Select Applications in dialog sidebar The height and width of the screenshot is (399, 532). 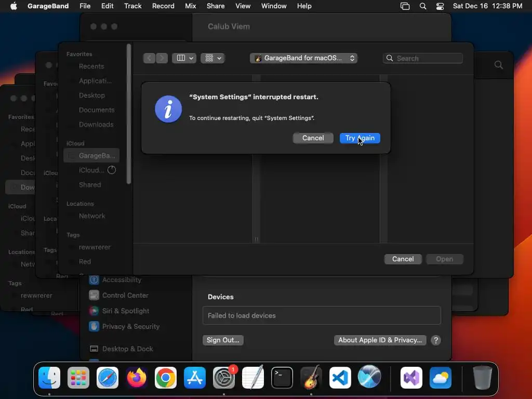[91, 81]
